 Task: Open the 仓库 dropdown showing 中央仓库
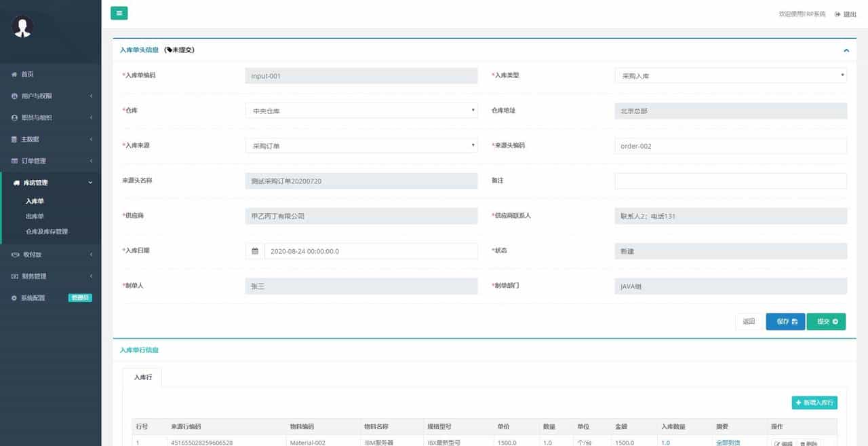click(361, 111)
